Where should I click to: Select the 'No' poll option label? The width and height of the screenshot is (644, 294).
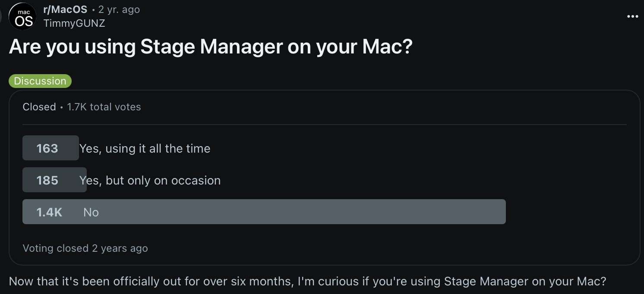(x=91, y=212)
